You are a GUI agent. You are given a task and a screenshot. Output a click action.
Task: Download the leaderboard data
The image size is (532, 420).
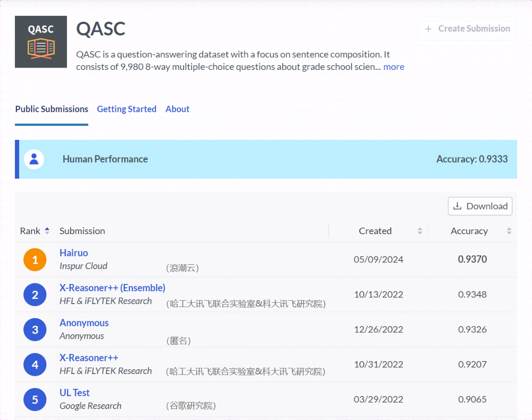pyautogui.click(x=480, y=206)
